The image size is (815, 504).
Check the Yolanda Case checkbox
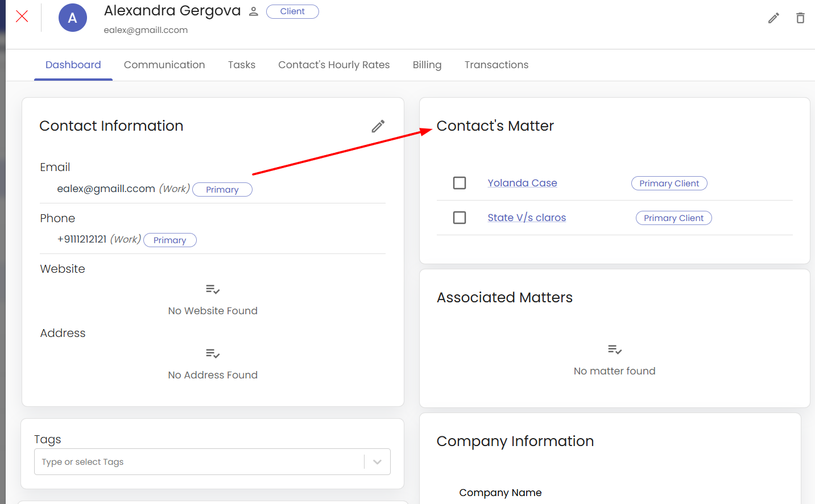(x=460, y=183)
